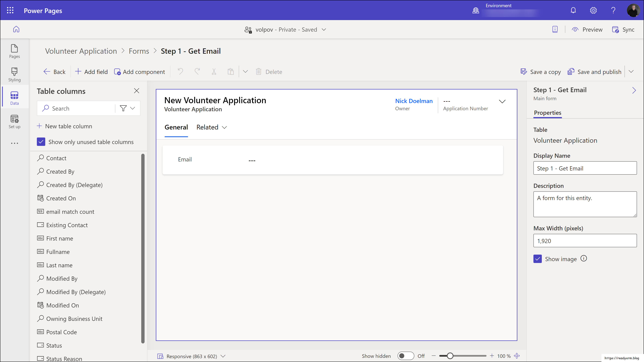644x362 pixels.
Task: Disable the Show image checkbox
Action: (537, 259)
